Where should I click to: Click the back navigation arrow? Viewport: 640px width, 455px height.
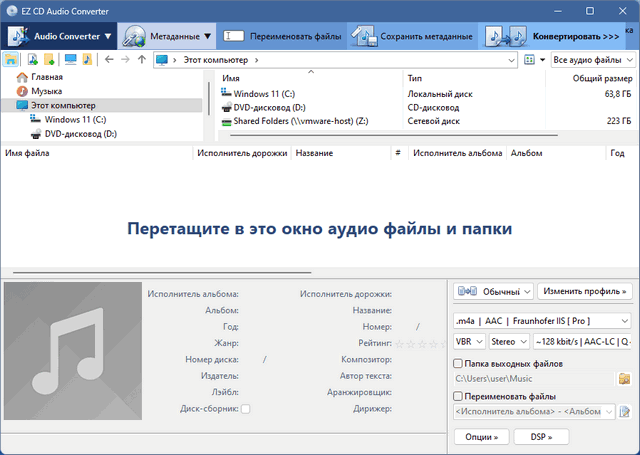coord(109,60)
